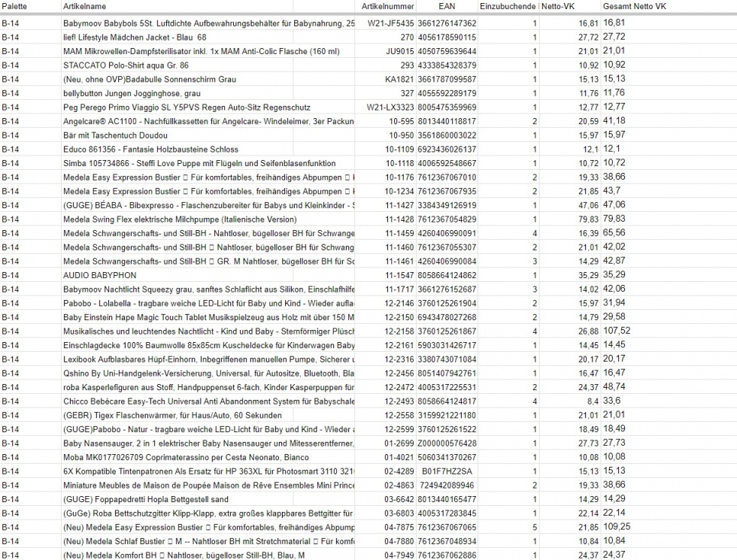Click the EAN column header

click(x=447, y=7)
